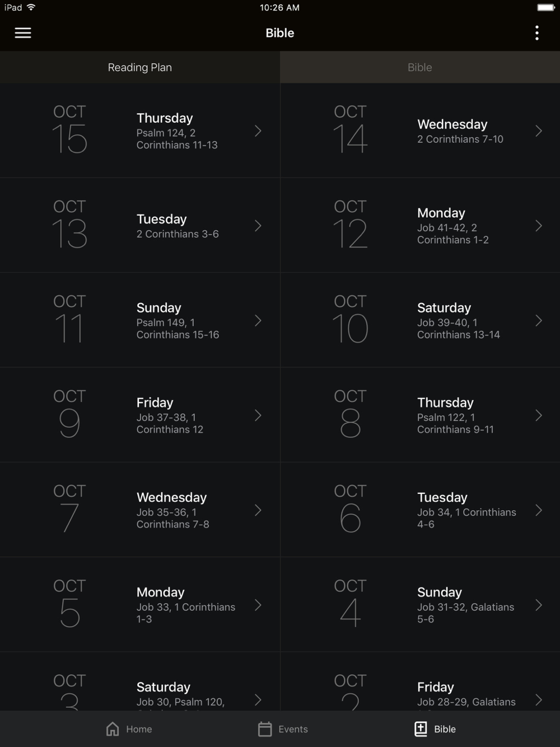Tap the Bible book icon
The height and width of the screenshot is (747, 560).
421,729
